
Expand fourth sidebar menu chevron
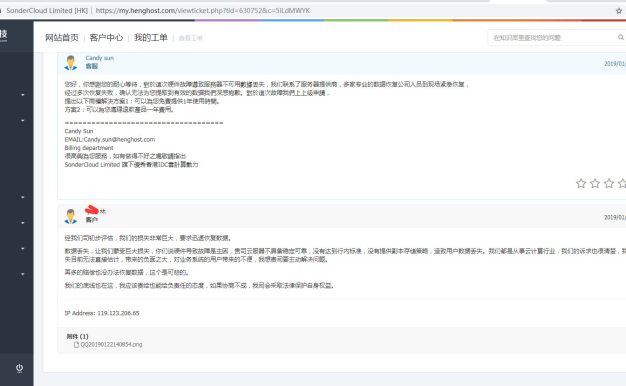point(22,222)
